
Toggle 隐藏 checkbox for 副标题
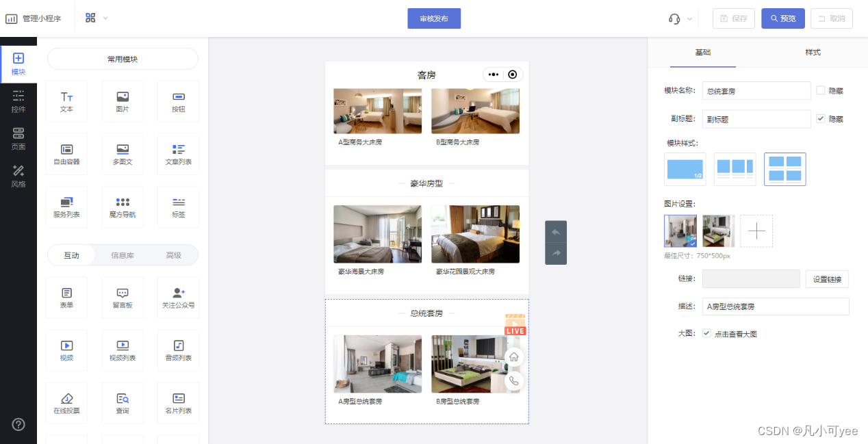(x=821, y=118)
